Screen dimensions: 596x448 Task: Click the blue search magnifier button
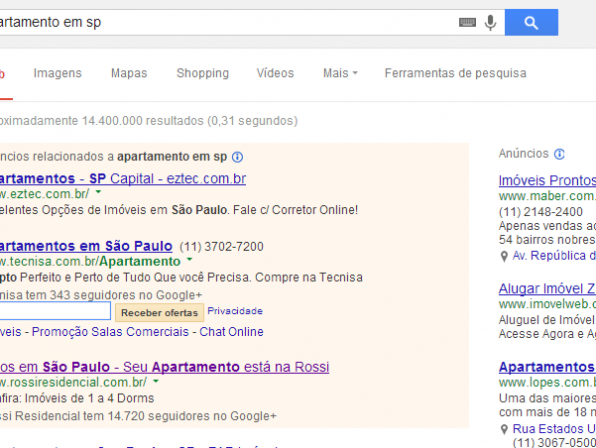click(x=531, y=23)
